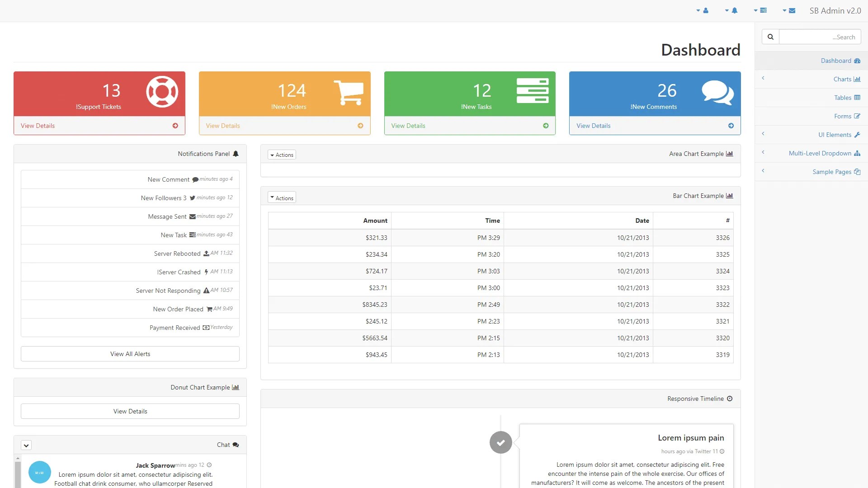
Task: Click the Sample Pages files icon
Action: [x=857, y=172]
